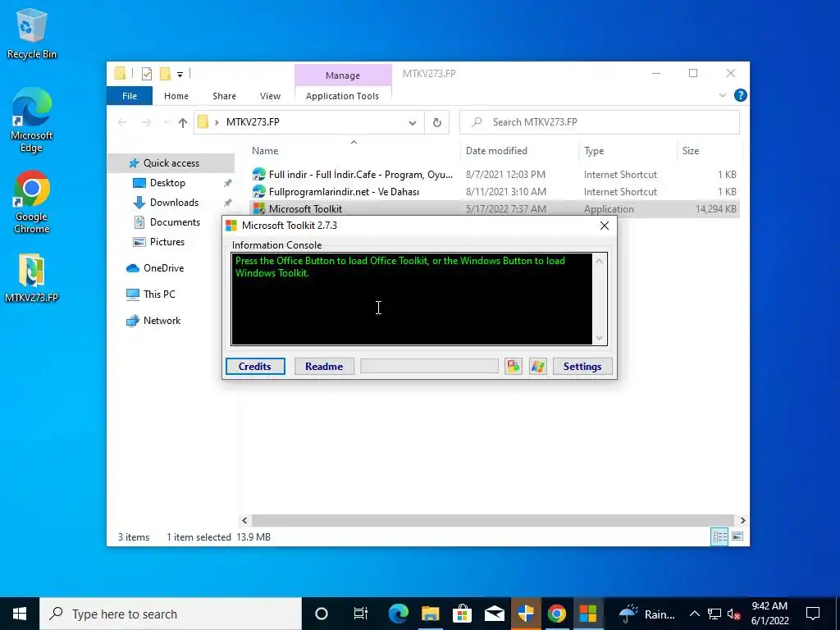Click the horizontal scrollbar left arrow
Image resolution: width=840 pixels, height=630 pixels.
click(x=244, y=520)
